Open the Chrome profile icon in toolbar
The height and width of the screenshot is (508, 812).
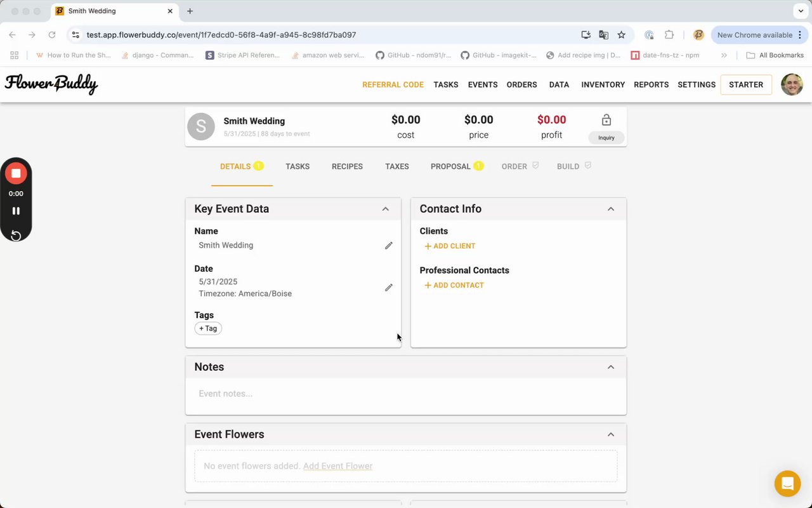pyautogui.click(x=698, y=35)
